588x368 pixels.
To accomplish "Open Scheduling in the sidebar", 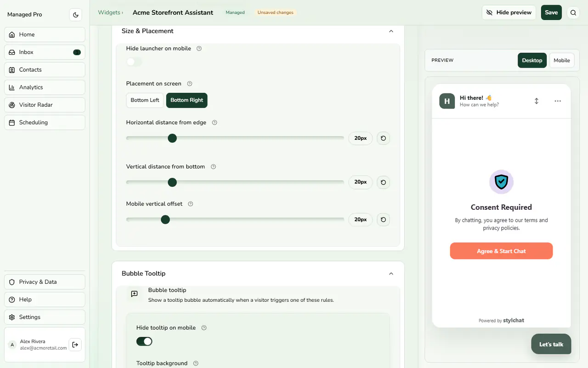I will (45, 122).
